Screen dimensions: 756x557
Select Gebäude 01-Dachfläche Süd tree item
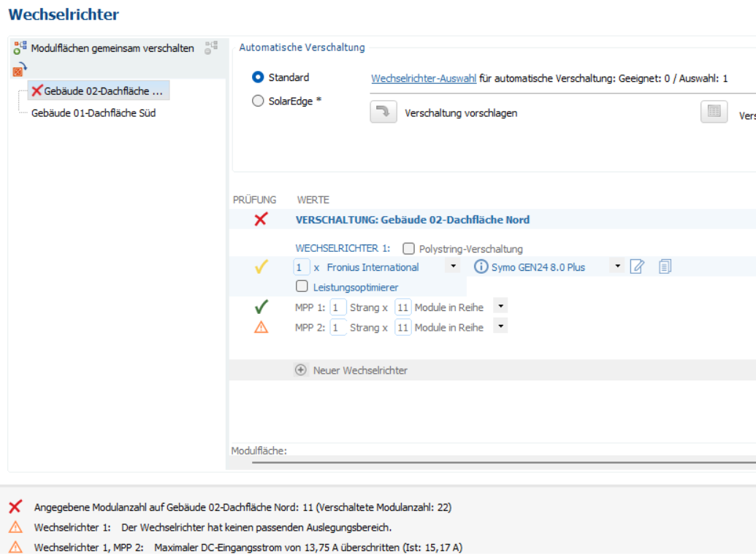pos(93,113)
